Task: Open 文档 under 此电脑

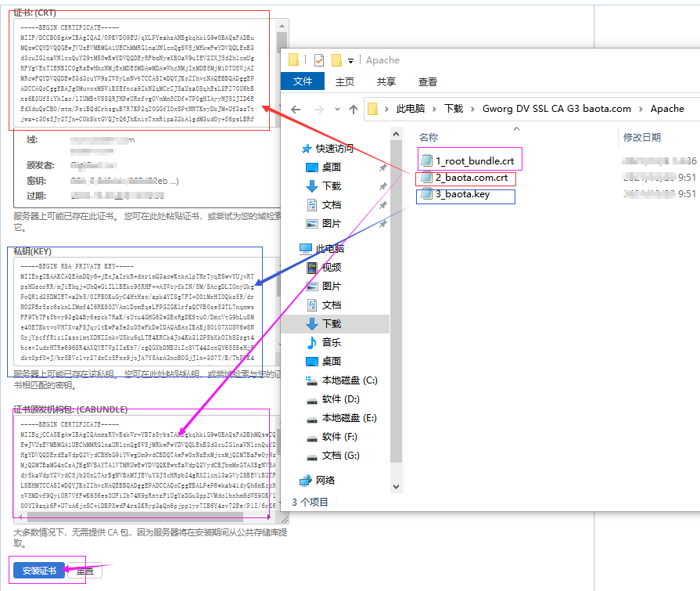Action: 332,305
